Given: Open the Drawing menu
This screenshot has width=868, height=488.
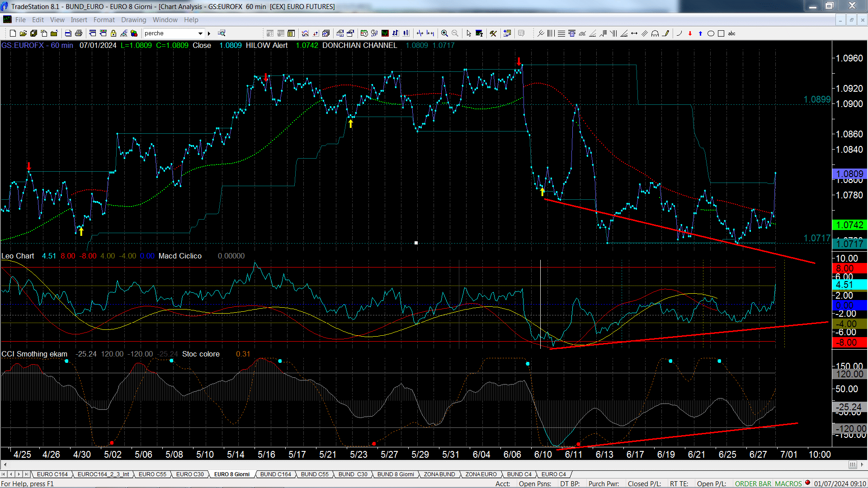Looking at the screenshot, I should (134, 20).
